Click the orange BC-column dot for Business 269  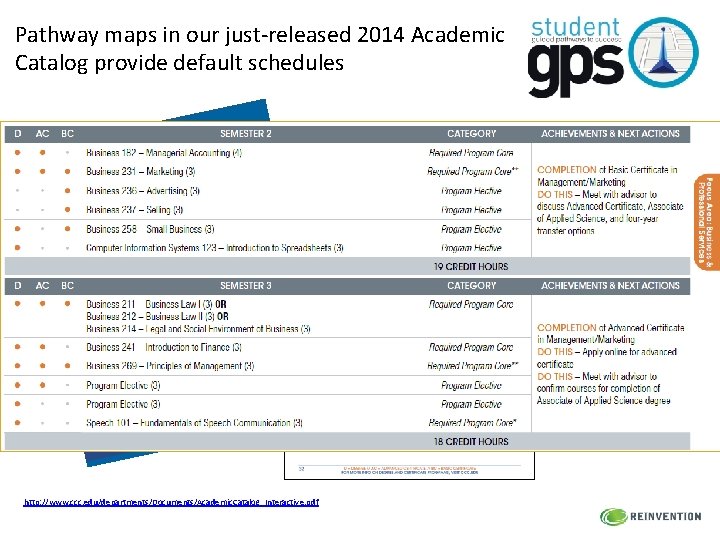click(x=68, y=366)
